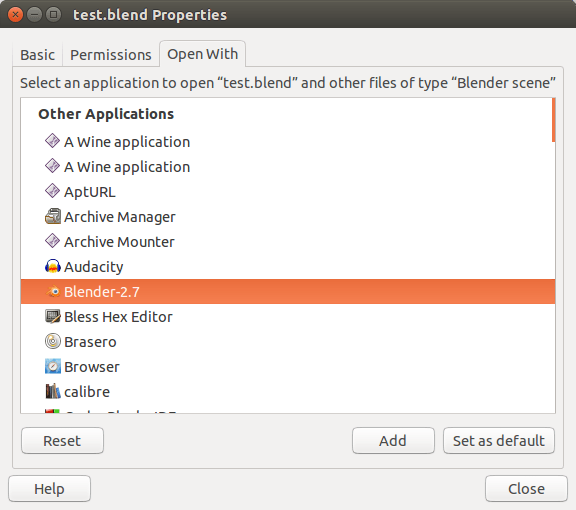Open the Open With tab
Image resolution: width=576 pixels, height=510 pixels.
tap(202, 54)
